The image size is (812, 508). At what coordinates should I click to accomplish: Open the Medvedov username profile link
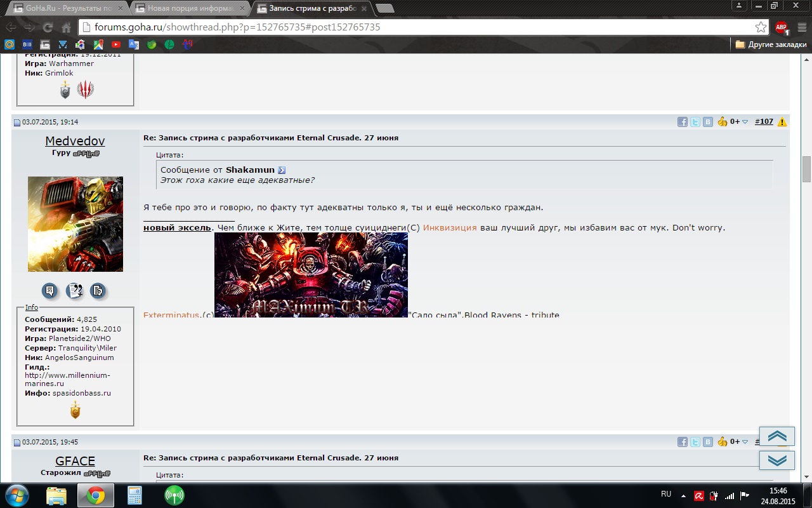(x=75, y=141)
